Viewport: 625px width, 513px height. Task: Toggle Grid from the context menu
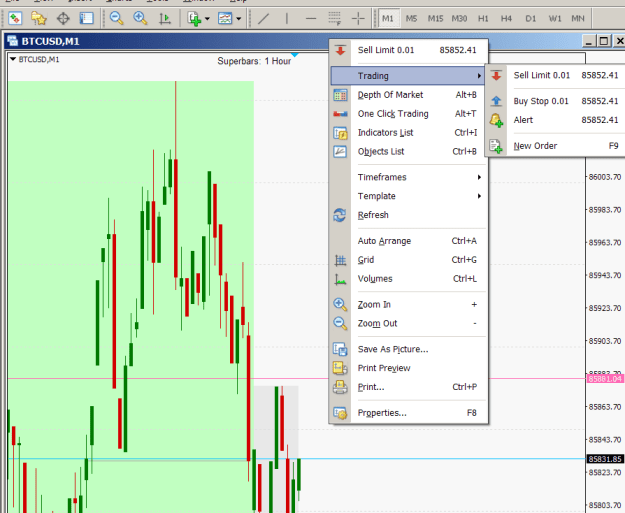408,260
